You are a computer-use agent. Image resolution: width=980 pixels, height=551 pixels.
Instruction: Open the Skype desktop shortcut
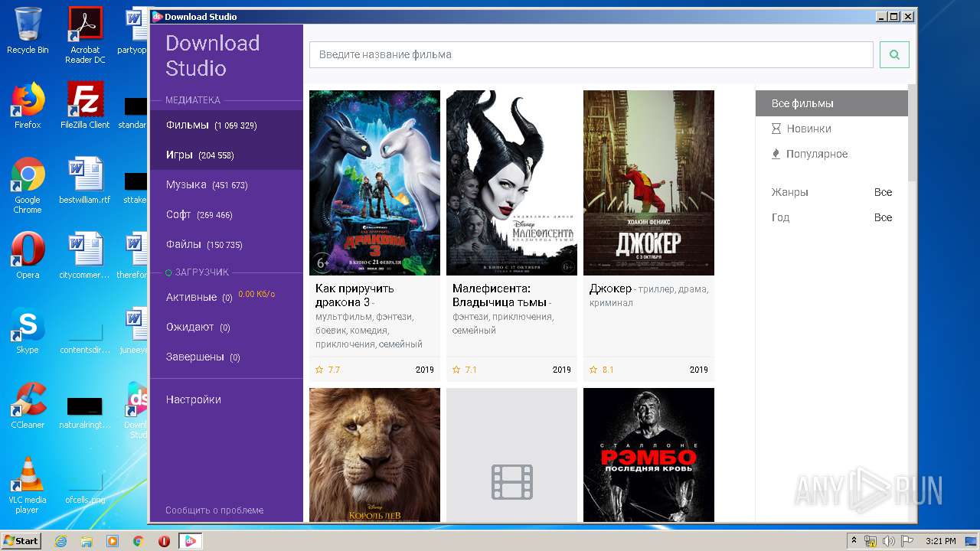tap(28, 331)
